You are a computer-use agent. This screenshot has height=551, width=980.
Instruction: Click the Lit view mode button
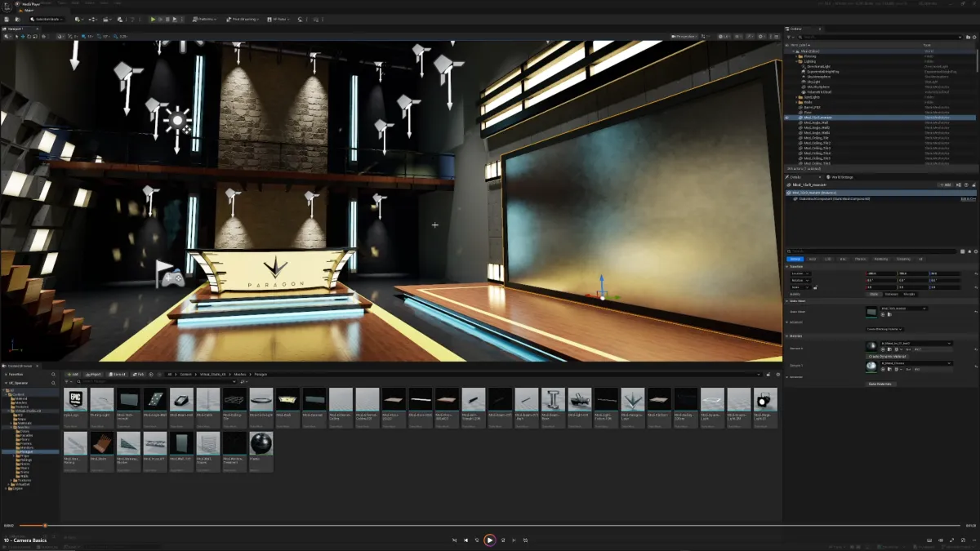pos(724,37)
